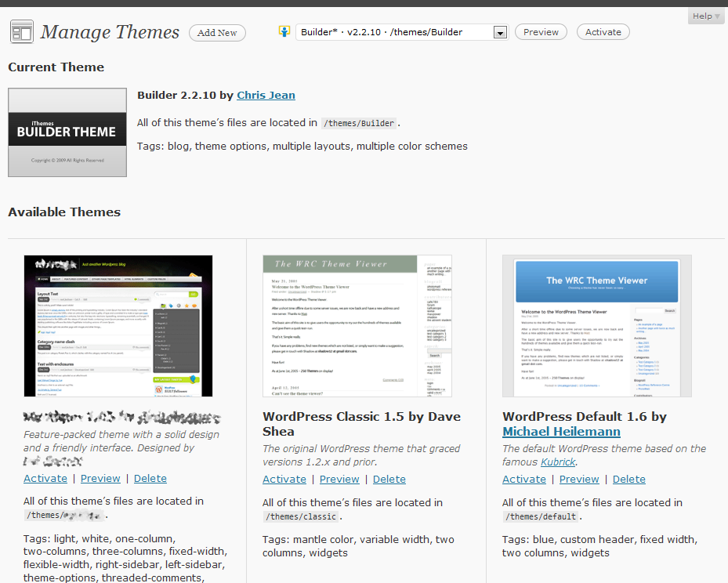Click the top Activate button
Screen dimensions: 728x583
click(x=603, y=32)
